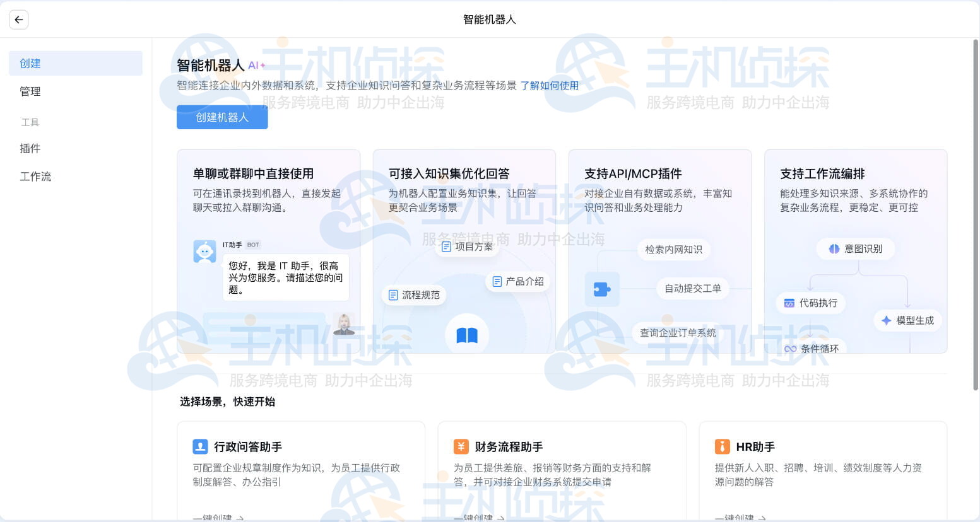Click the 财务流程助手 orange yen icon

tap(461, 446)
